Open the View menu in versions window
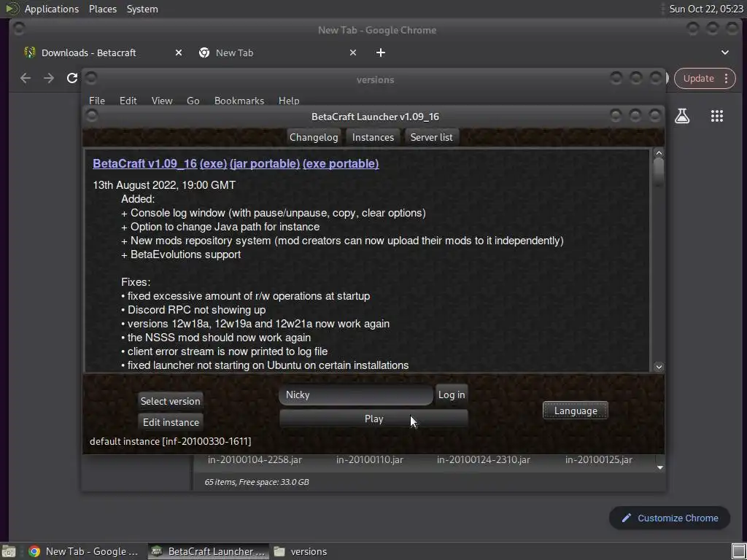 click(x=162, y=101)
